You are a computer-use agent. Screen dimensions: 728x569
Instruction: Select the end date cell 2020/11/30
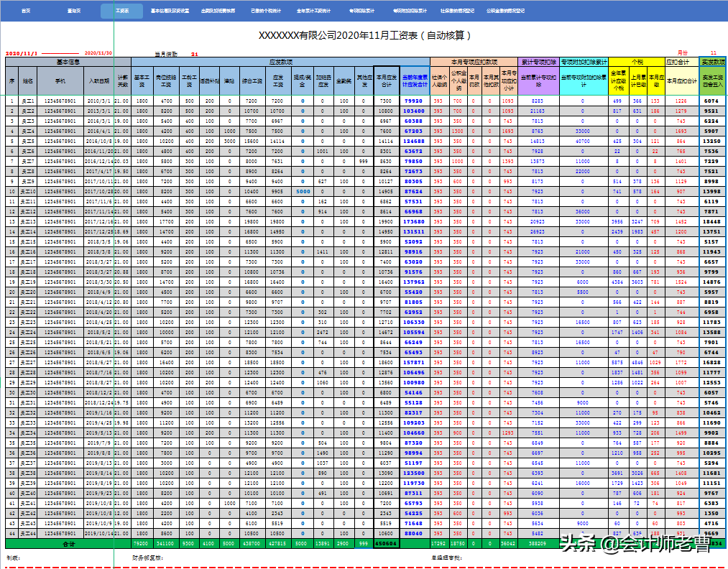(x=98, y=54)
